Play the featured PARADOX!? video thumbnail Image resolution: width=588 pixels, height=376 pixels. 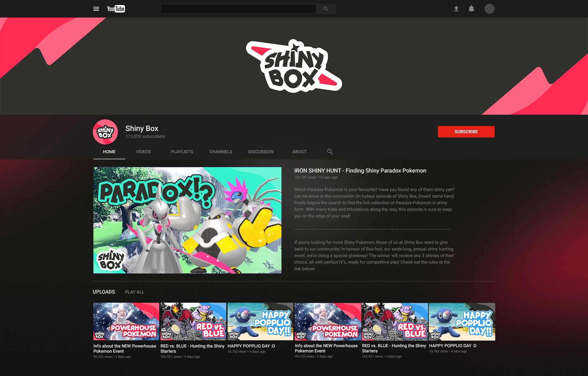pos(187,220)
